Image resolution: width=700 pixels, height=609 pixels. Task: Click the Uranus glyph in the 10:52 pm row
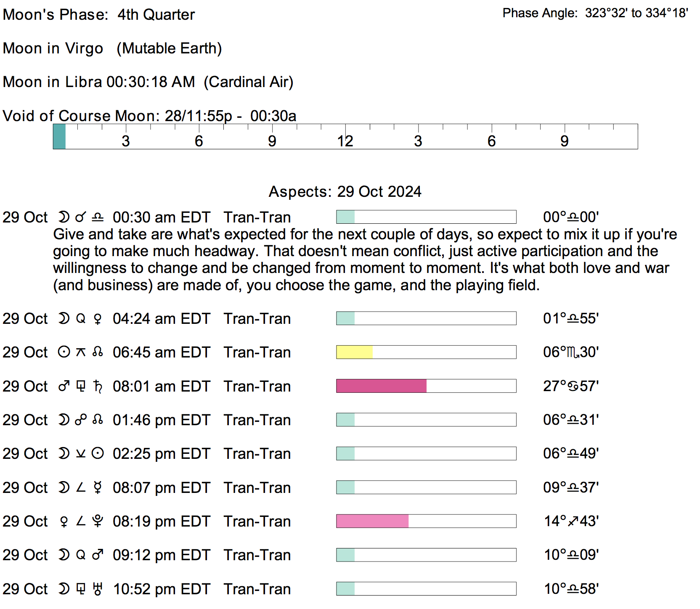coord(98,589)
